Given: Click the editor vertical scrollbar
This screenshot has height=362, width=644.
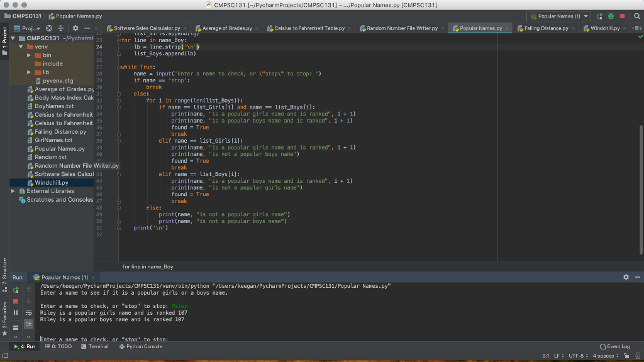Looking at the screenshot, I should (x=641, y=189).
